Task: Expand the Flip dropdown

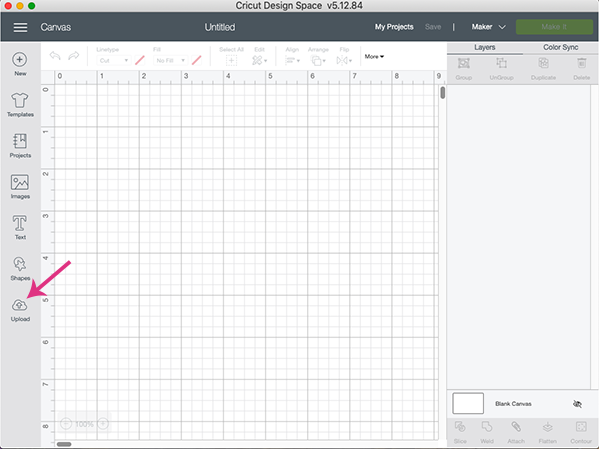Action: coord(344,60)
